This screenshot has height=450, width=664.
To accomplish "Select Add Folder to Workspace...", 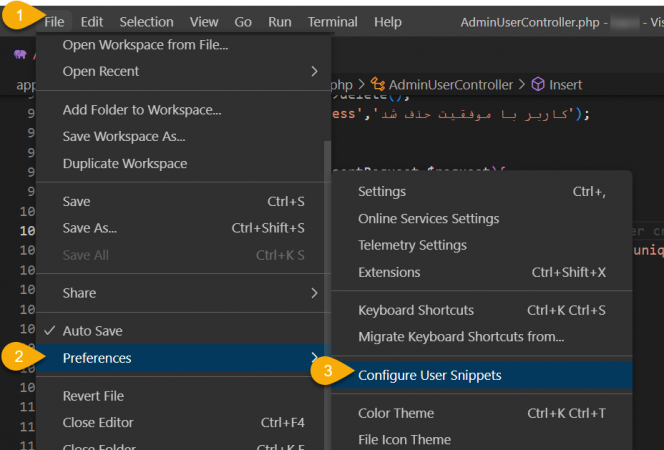I will (x=142, y=110).
